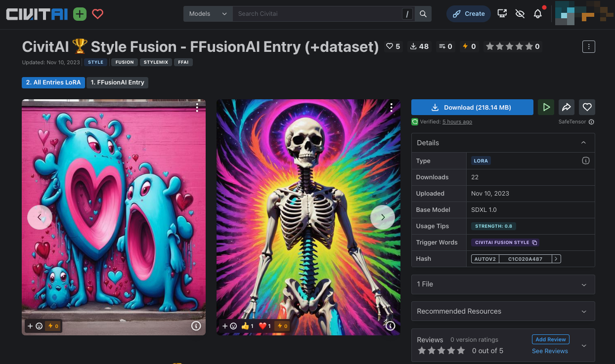This screenshot has width=615, height=364.
Task: Cycle hash type with arrow next to C1C020A487
Action: (556, 259)
